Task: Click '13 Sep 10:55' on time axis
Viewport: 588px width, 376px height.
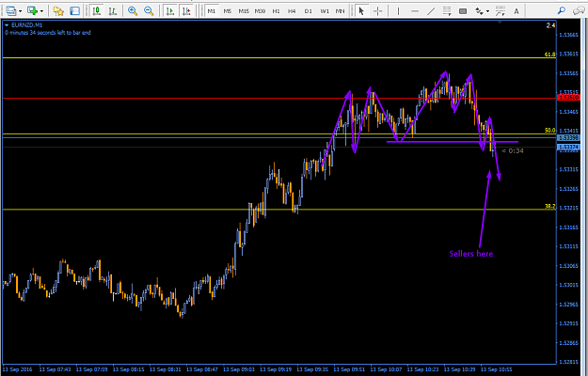Action: coord(496,369)
